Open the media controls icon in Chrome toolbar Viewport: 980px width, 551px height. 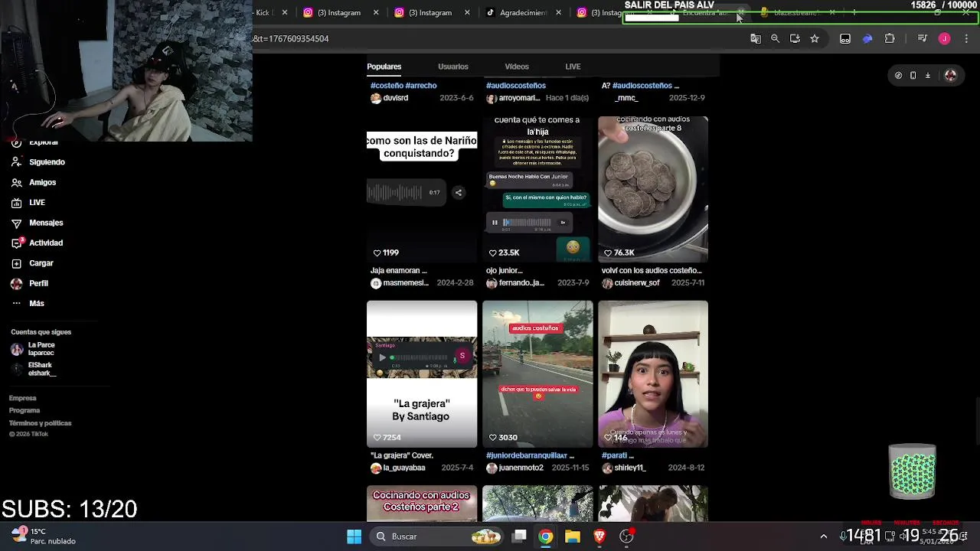coord(922,38)
